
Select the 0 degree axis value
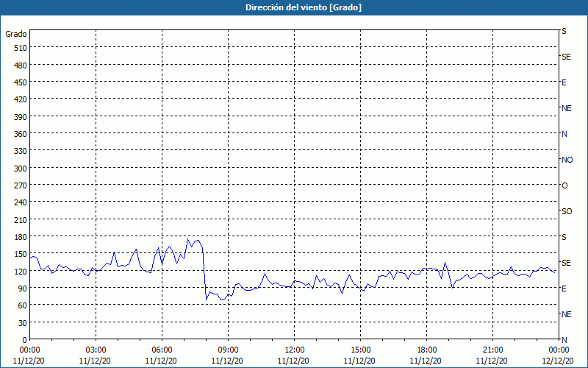coord(25,340)
